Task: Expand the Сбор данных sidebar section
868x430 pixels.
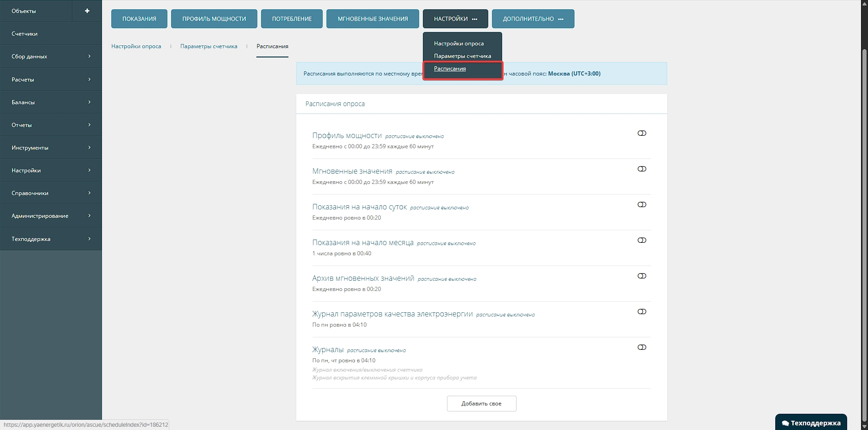Action: 51,57
